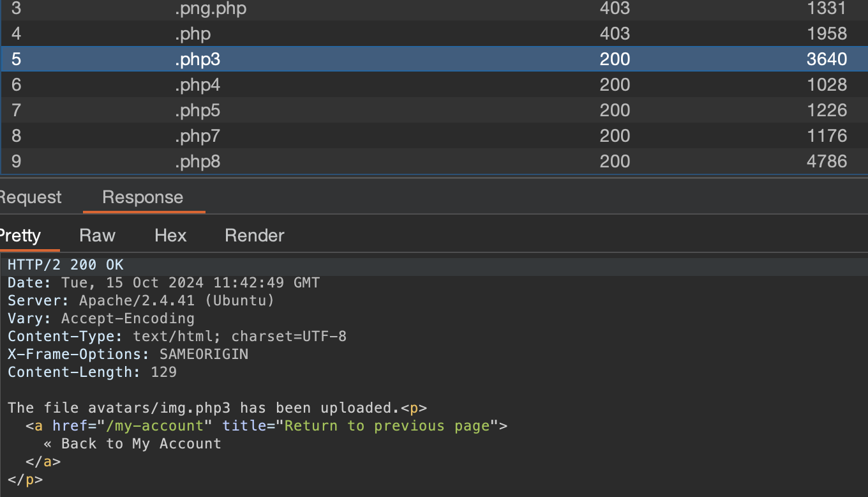Open the Render view tab
The image size is (868, 497).
(x=254, y=236)
